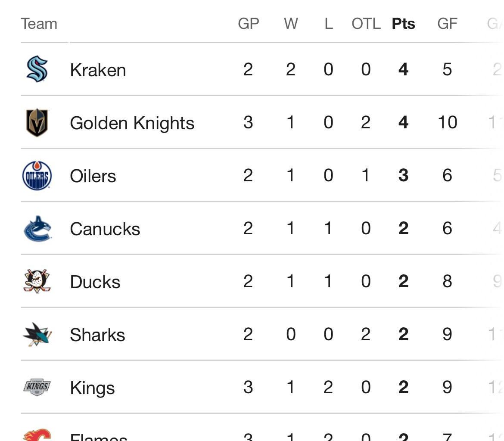Sort table by OTL column header
Screen dimensions: 504x441
pos(366,24)
